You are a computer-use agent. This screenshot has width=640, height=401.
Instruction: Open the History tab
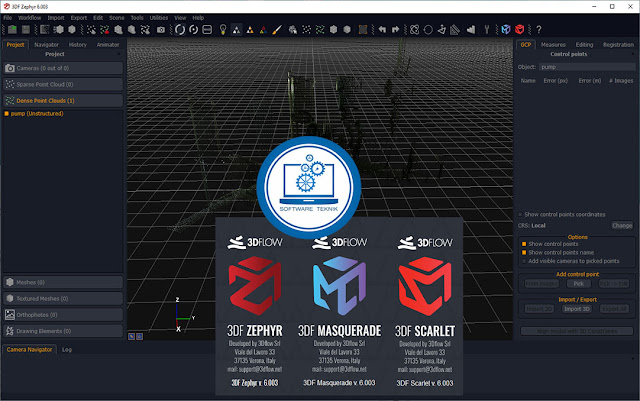(x=78, y=45)
